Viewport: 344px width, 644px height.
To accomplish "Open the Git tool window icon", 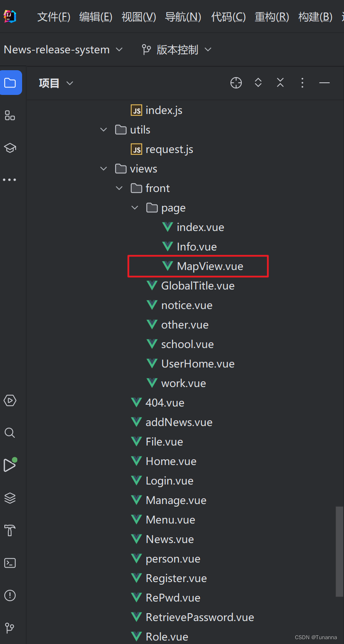I will pyautogui.click(x=10, y=628).
